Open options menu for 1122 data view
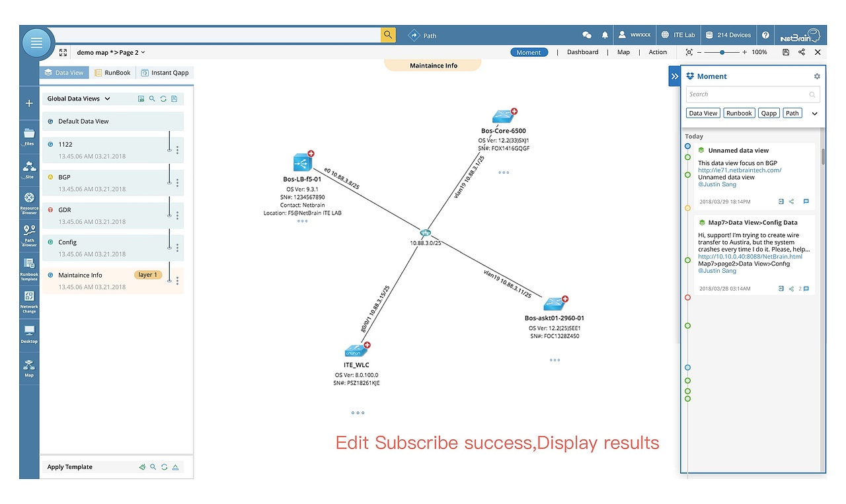 click(177, 151)
